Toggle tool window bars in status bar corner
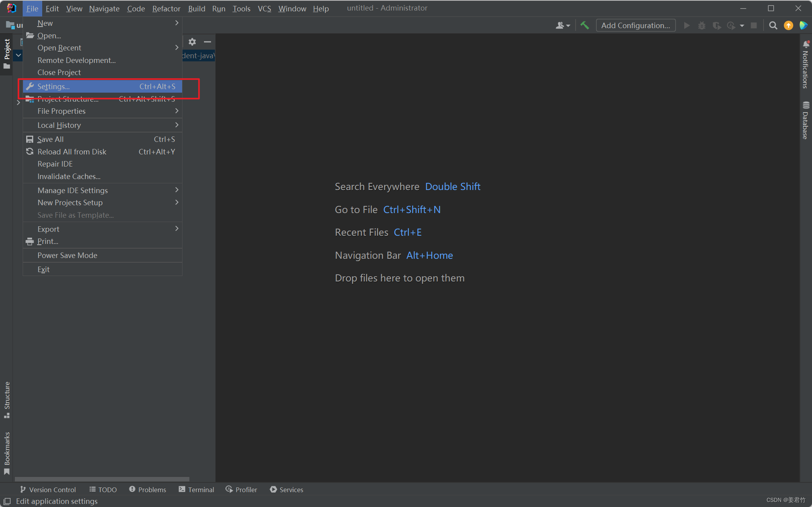The image size is (812, 507). 7,501
